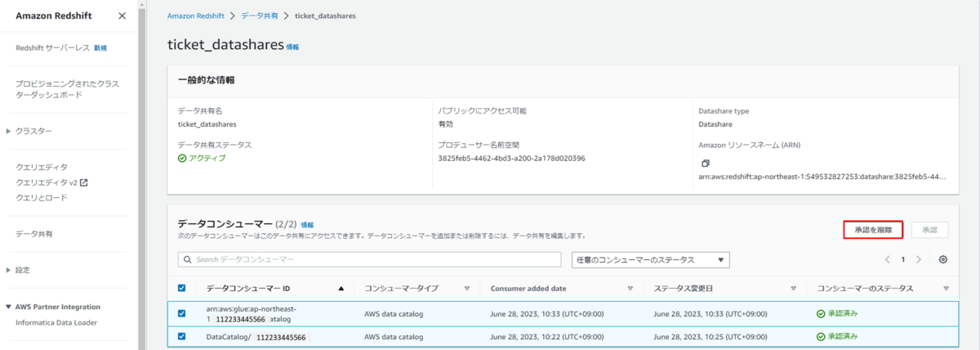
Task: Sort by コンシューマーのステータス column arrow
Action: tap(946, 289)
